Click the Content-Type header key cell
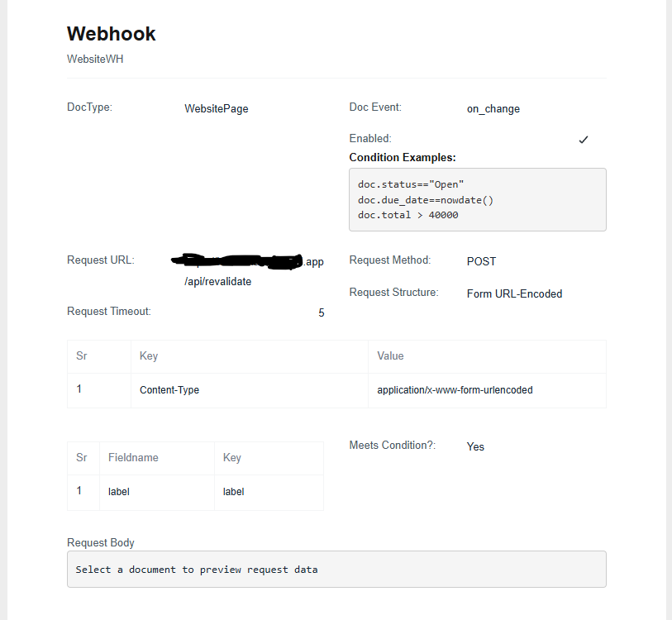The image size is (672, 620). [x=250, y=390]
